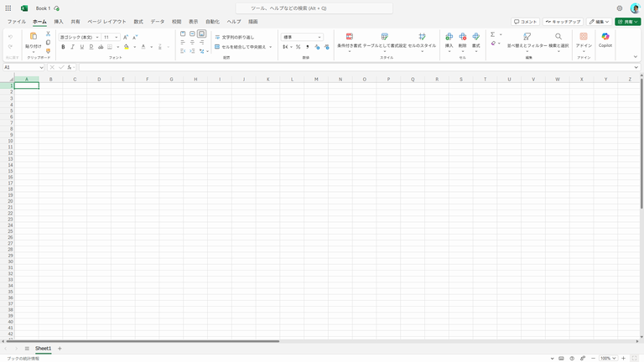This screenshot has width=644, height=362.
Task: Click the 貼り付け paste icon
Action: [x=33, y=37]
